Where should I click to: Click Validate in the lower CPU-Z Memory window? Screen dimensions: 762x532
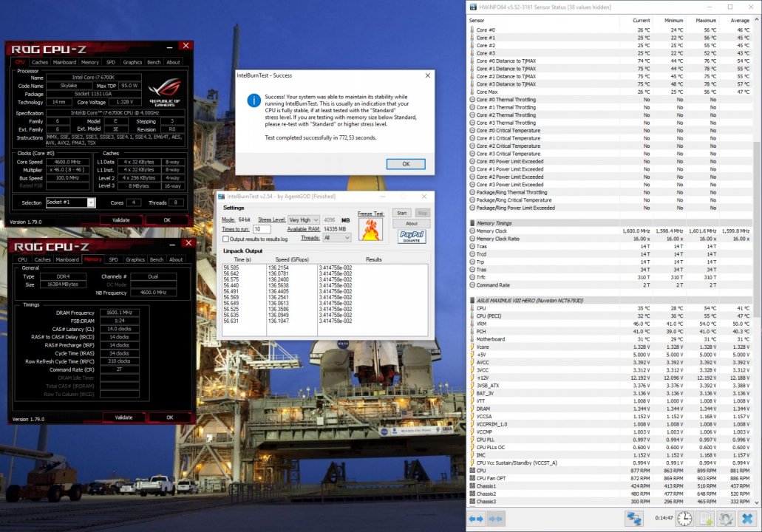(x=123, y=417)
